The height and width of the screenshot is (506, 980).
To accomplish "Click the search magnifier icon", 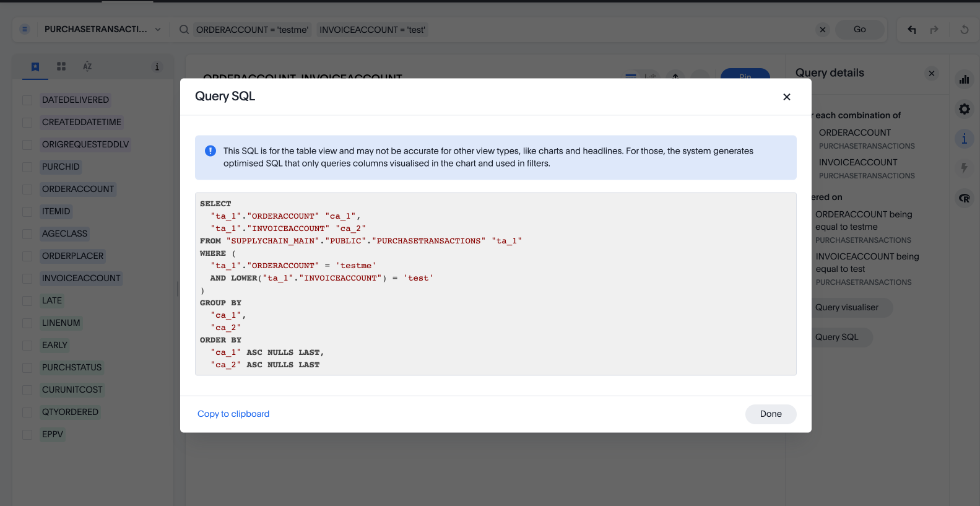I will [x=184, y=30].
